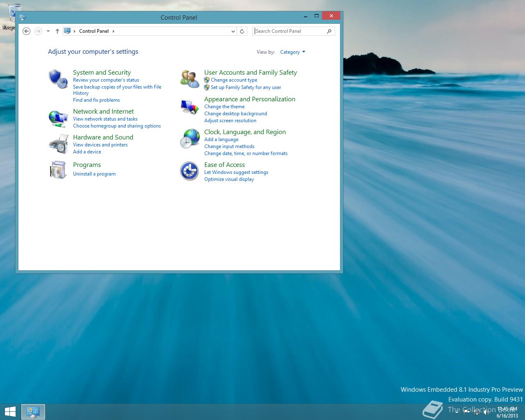
Task: Open Hardware and Sound category
Action: coord(103,137)
